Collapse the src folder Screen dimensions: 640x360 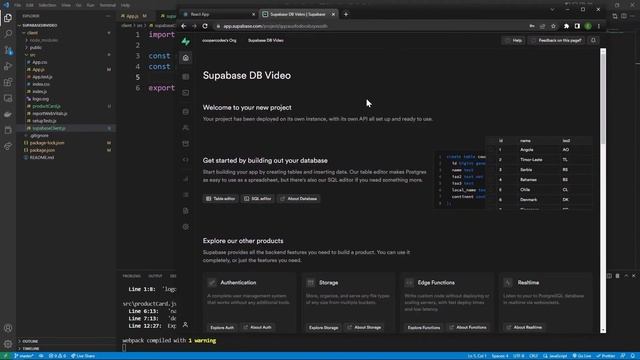click(27, 55)
